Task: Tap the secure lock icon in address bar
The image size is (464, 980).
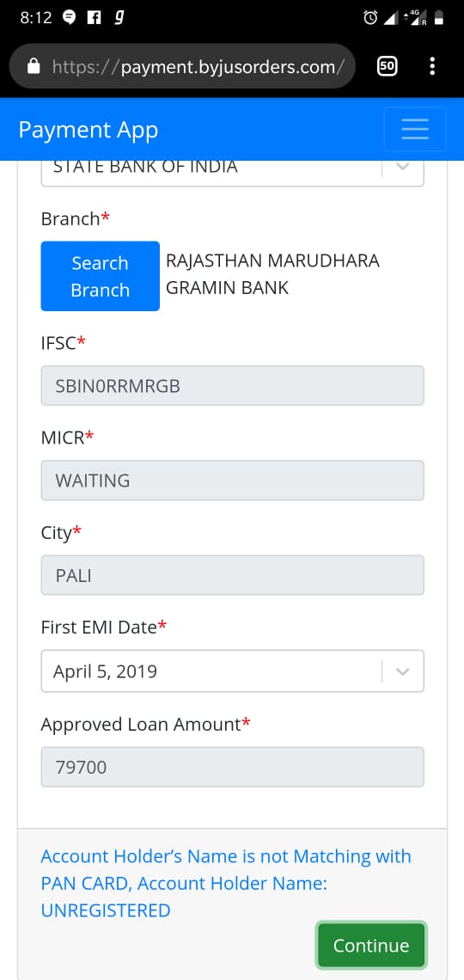Action: pyautogui.click(x=34, y=66)
